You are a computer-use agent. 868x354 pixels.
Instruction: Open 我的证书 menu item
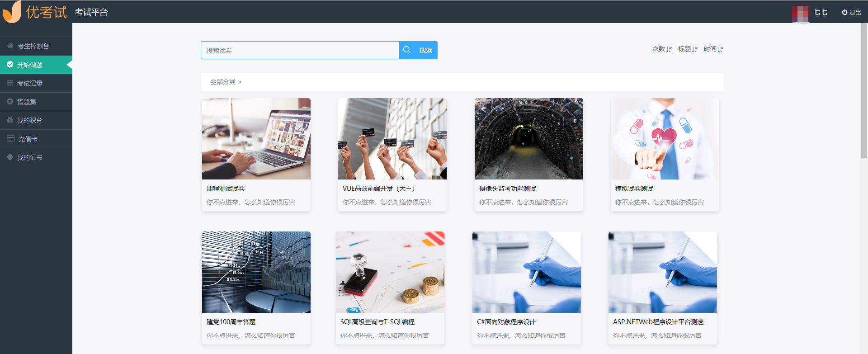(x=36, y=157)
